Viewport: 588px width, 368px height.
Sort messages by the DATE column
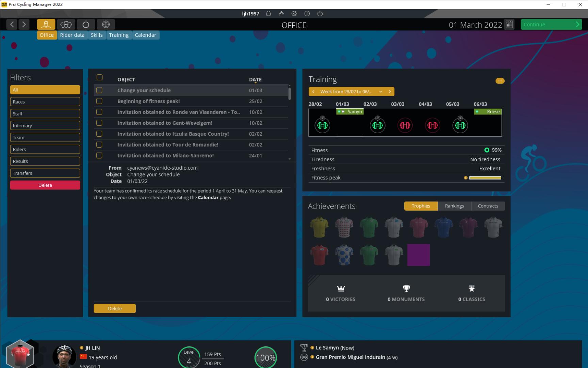click(255, 80)
